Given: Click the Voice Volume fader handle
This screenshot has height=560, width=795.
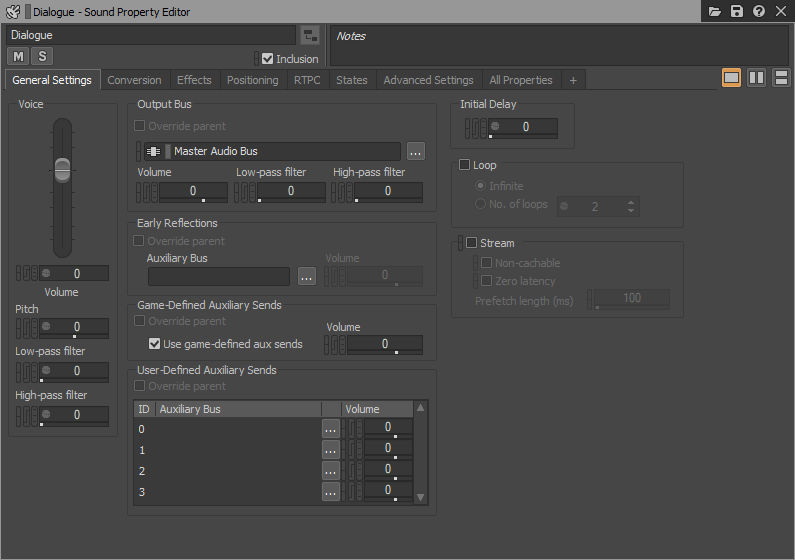Looking at the screenshot, I should [63, 169].
